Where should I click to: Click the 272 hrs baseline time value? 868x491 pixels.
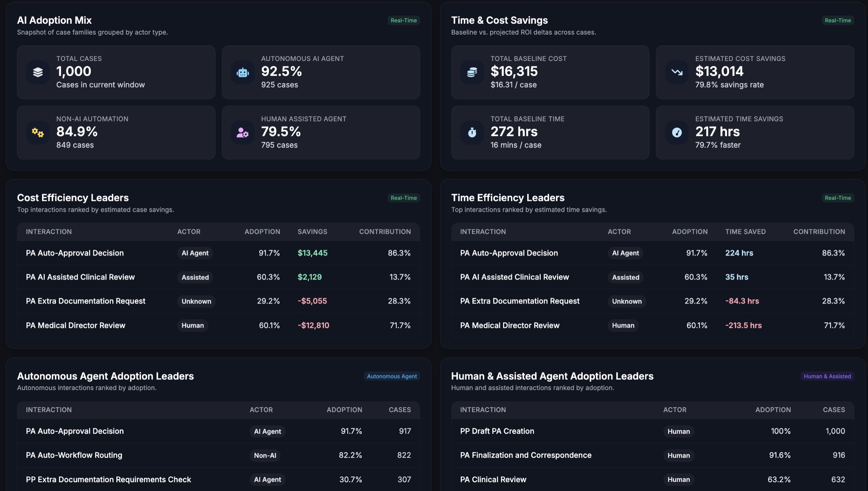click(514, 132)
